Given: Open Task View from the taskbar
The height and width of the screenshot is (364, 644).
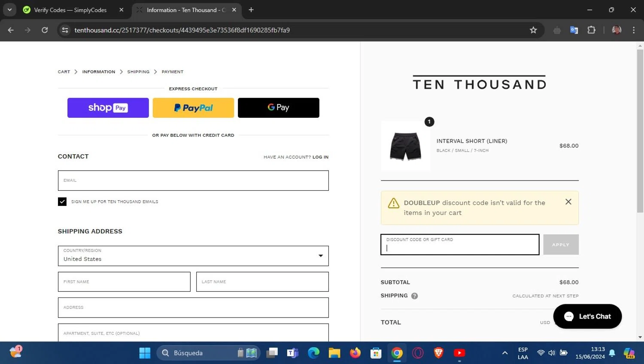Looking at the screenshot, I should [272, 353].
